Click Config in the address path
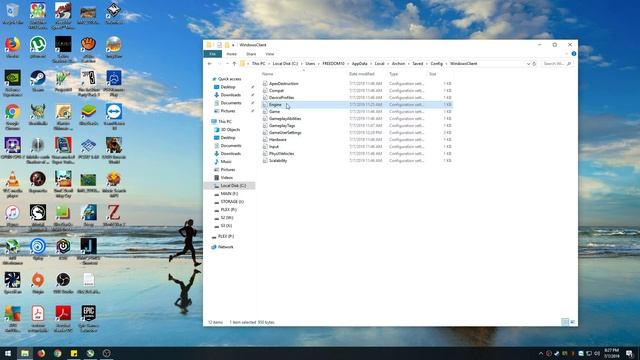Screen dimensions: 640x360 [436, 64]
